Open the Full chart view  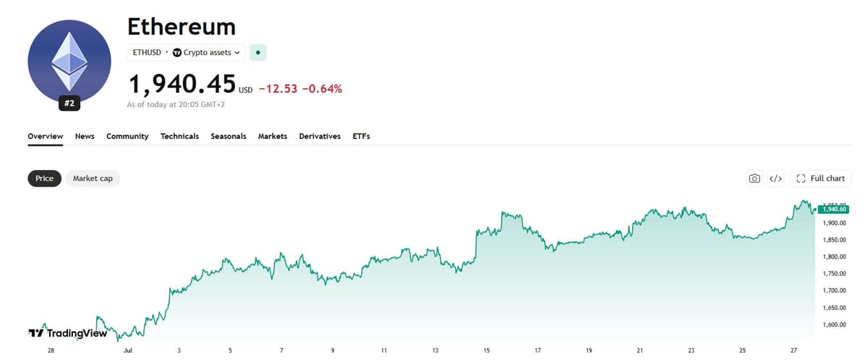(821, 178)
